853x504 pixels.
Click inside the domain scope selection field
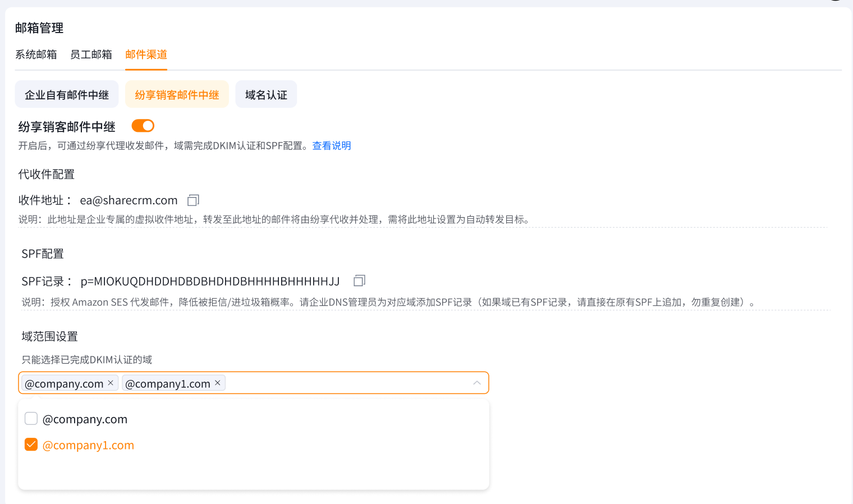(348, 383)
